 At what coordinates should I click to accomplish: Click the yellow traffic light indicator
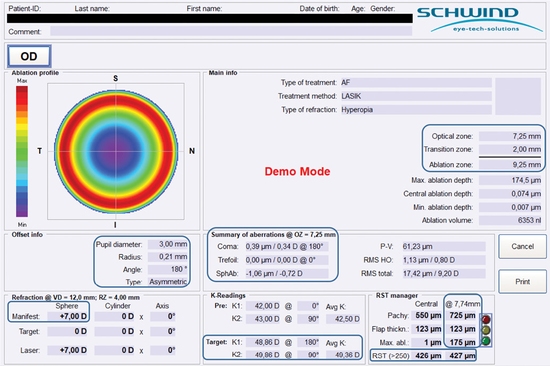486,330
